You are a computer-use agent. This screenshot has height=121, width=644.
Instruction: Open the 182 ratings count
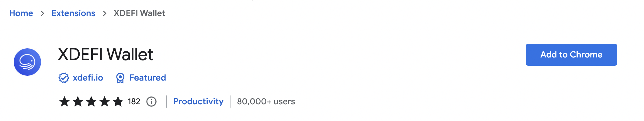click(134, 102)
